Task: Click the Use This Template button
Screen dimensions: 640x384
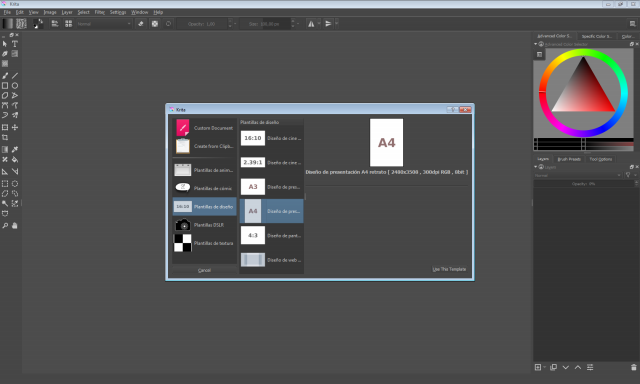Action: (449, 269)
